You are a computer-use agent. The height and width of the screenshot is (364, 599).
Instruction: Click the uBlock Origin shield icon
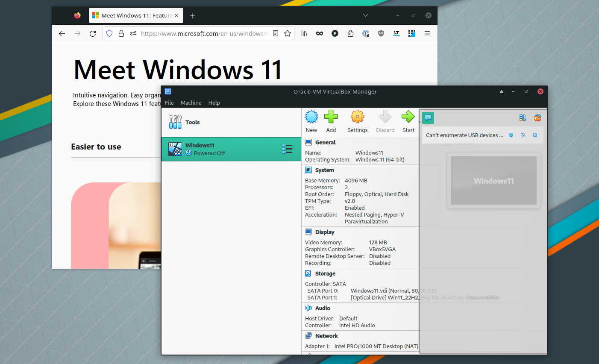381,33
